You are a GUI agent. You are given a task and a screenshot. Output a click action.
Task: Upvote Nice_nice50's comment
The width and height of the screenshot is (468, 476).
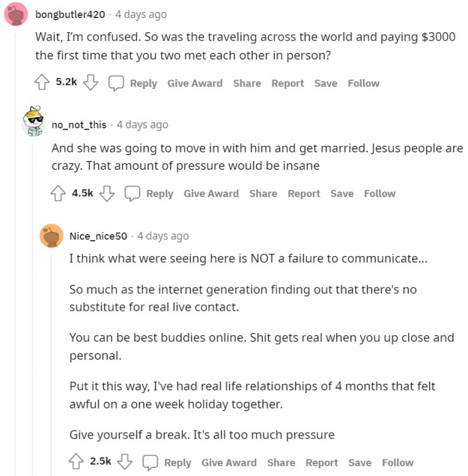(x=76, y=462)
